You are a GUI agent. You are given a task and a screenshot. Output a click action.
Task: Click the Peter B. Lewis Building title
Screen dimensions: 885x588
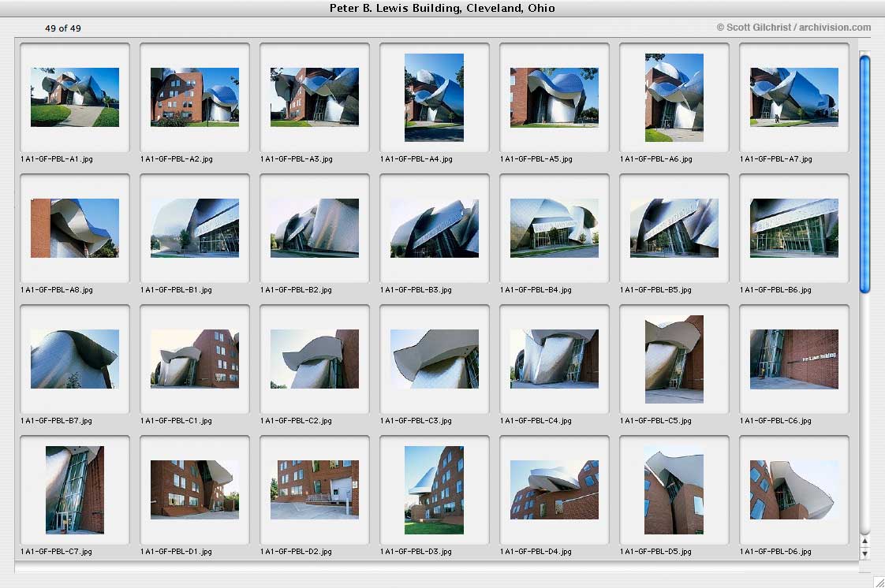pyautogui.click(x=442, y=8)
